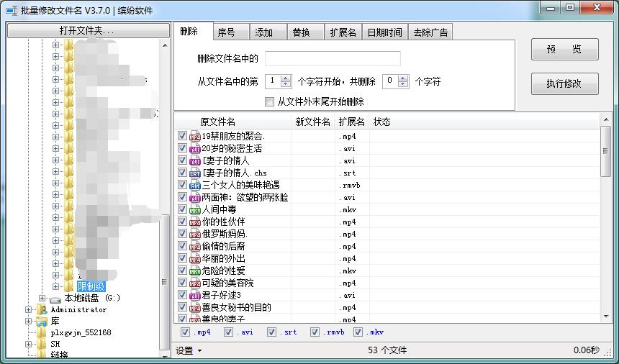The image size is (619, 364).
Task: Open the 去除广告 tab
Action: point(430,32)
